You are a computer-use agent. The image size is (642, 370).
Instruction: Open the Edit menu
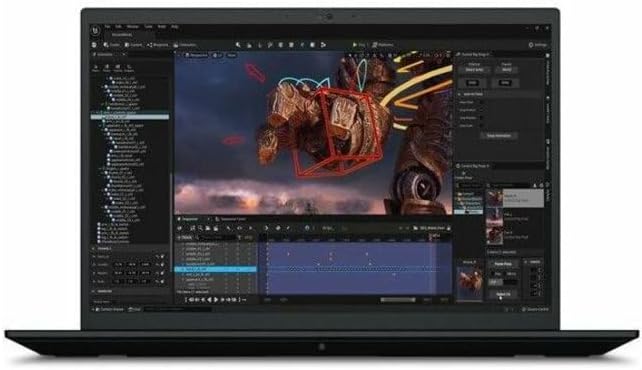(x=118, y=27)
